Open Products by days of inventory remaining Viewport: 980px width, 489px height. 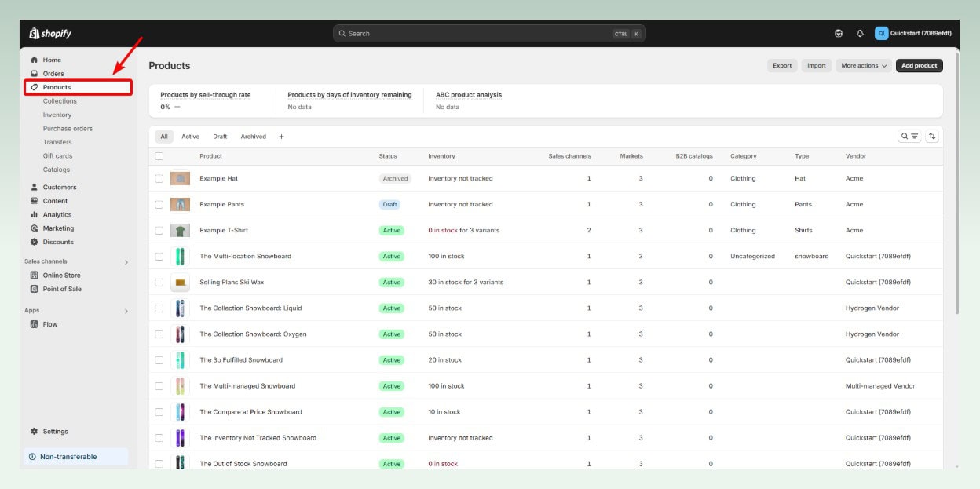click(x=349, y=95)
